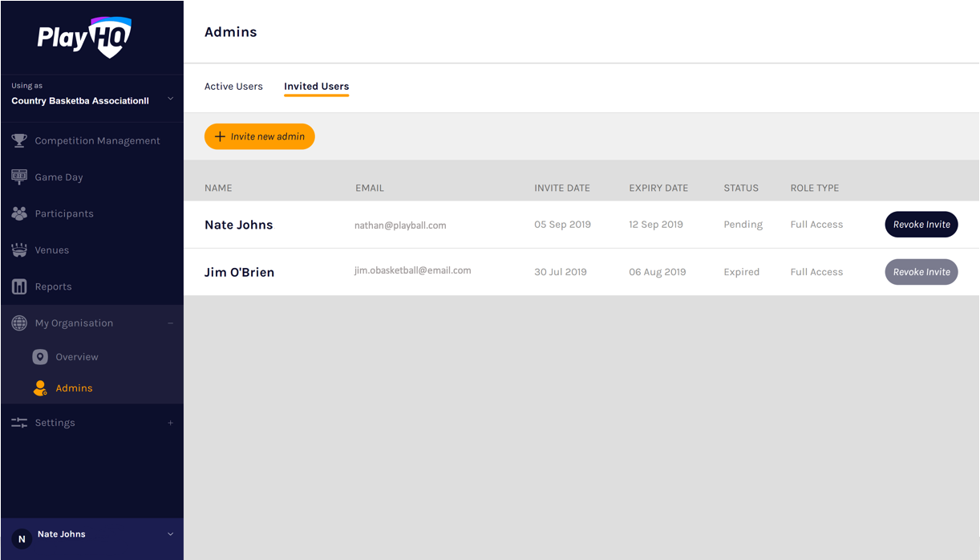980x560 pixels.
Task: Expand the Settings menu section
Action: coord(170,423)
